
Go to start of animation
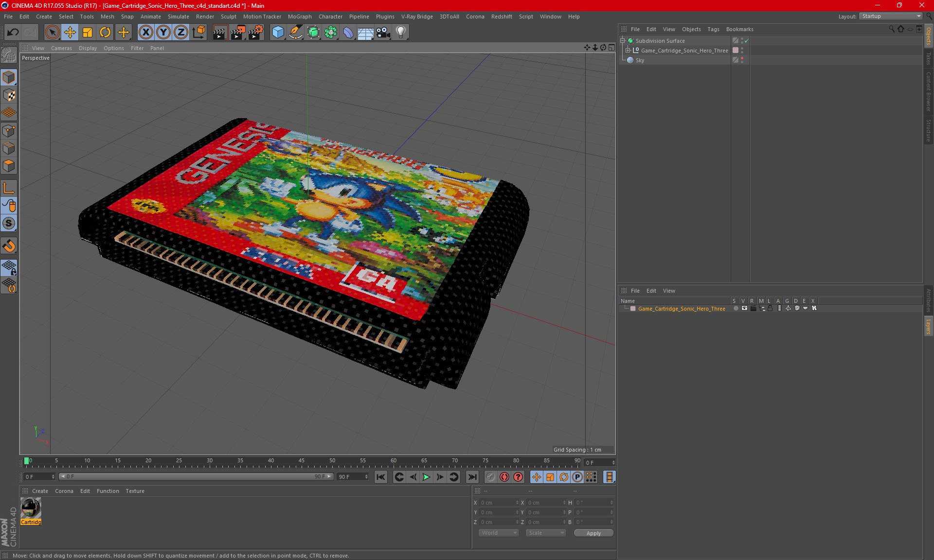coord(381,477)
